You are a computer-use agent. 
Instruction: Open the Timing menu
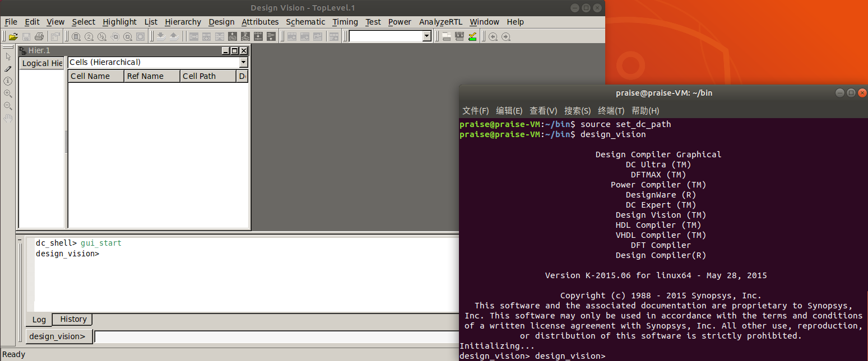[345, 22]
